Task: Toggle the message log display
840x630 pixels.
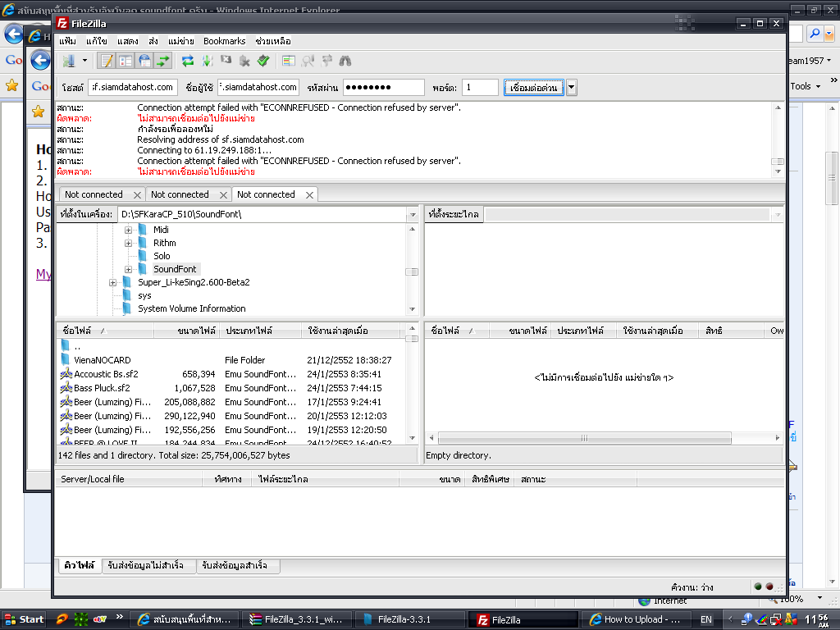Action: tap(106, 61)
